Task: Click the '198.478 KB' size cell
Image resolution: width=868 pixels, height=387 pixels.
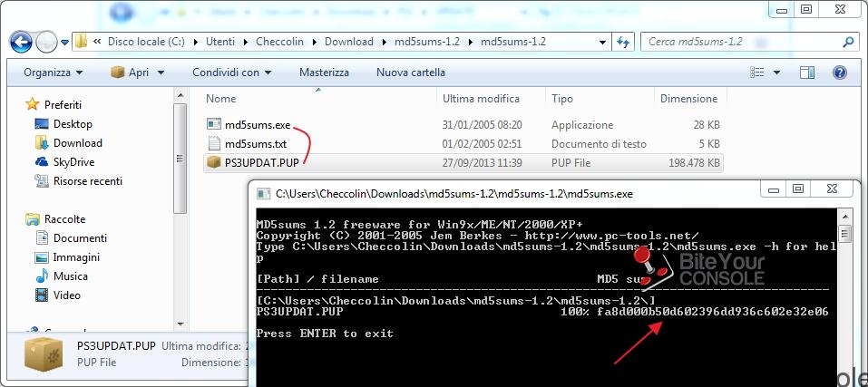Action: 694,163
